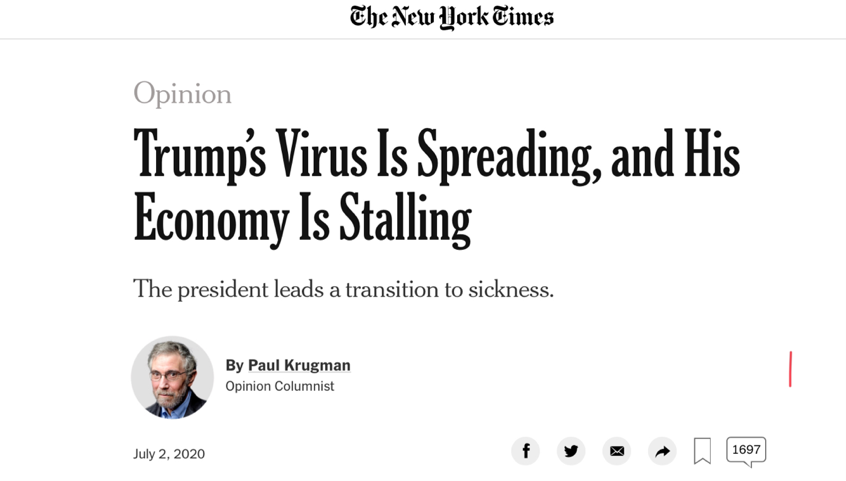Viewport: 846px width, 481px height.
Task: Click the word "Trump's" in the headline
Action: [x=200, y=155]
